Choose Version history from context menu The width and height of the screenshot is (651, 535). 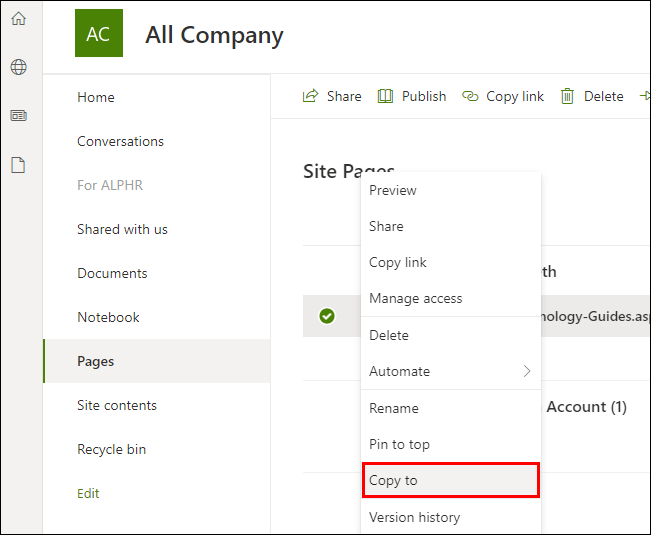414,517
